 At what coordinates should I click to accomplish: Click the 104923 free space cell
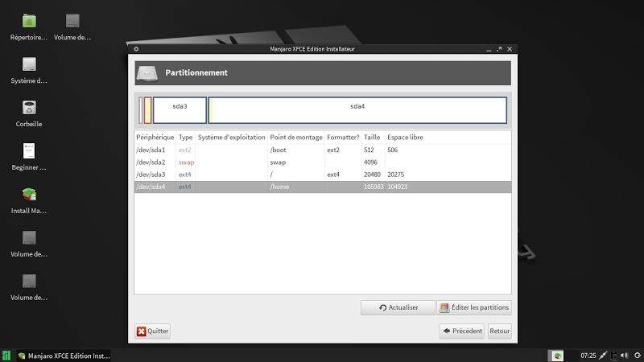coord(397,187)
